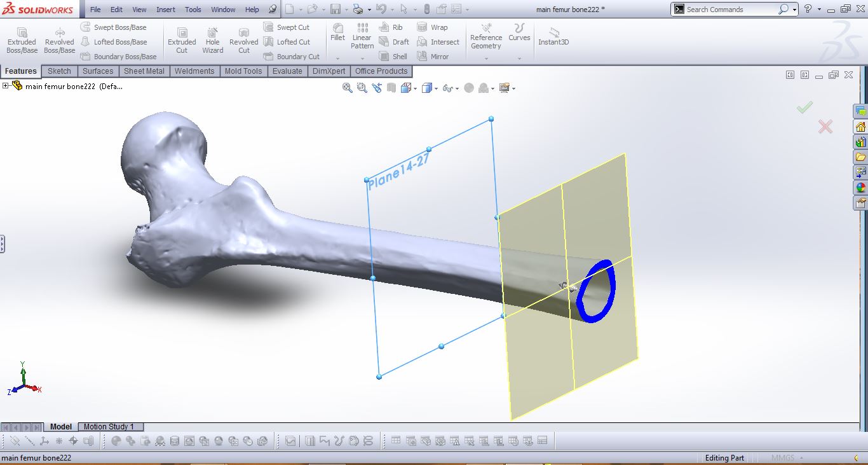This screenshot has width=868, height=465.
Task: Select the Wrap tool
Action: pyautogui.click(x=433, y=27)
